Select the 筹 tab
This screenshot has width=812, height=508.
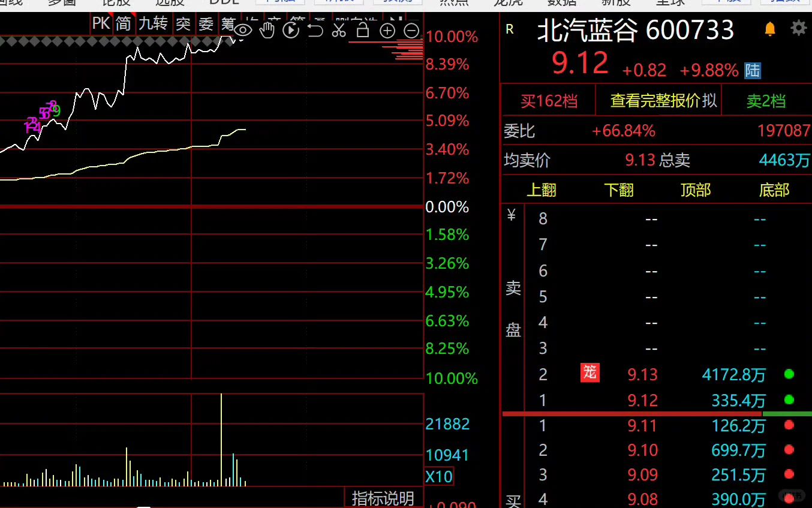[x=228, y=24]
